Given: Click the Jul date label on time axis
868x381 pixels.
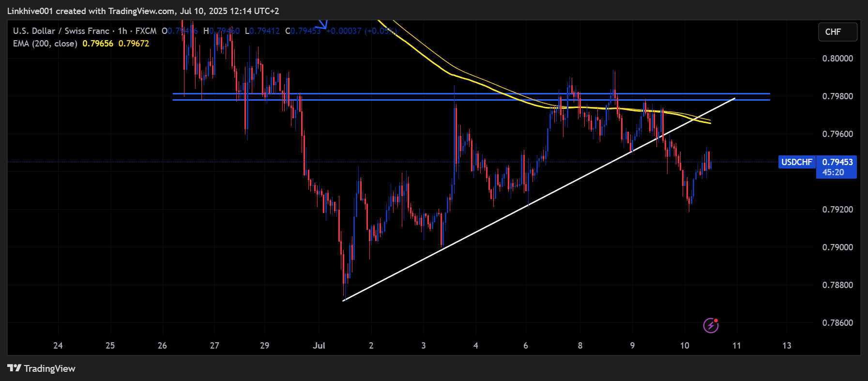Looking at the screenshot, I should pyautogui.click(x=319, y=346).
